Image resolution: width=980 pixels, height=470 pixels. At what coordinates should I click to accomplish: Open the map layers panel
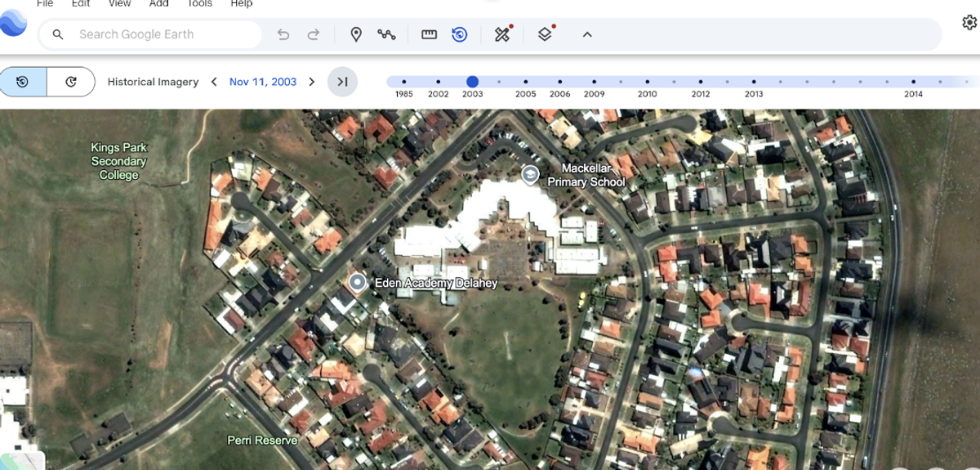pyautogui.click(x=545, y=34)
